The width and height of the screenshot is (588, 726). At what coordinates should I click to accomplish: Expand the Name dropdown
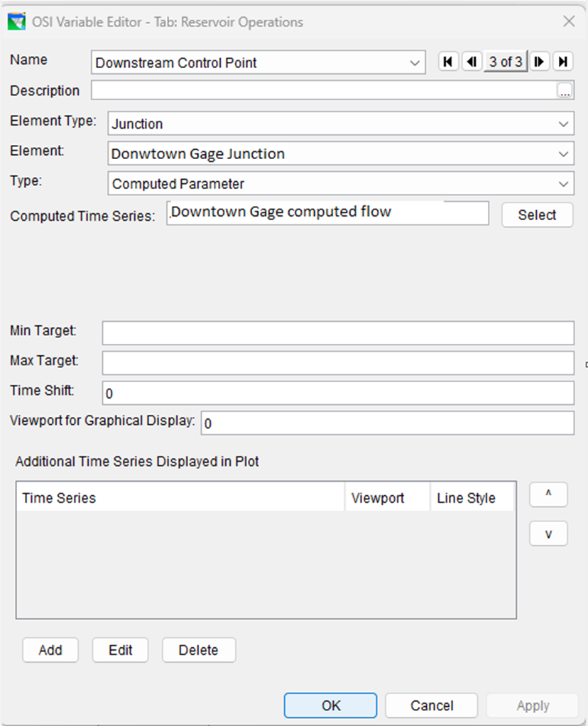[x=415, y=63]
